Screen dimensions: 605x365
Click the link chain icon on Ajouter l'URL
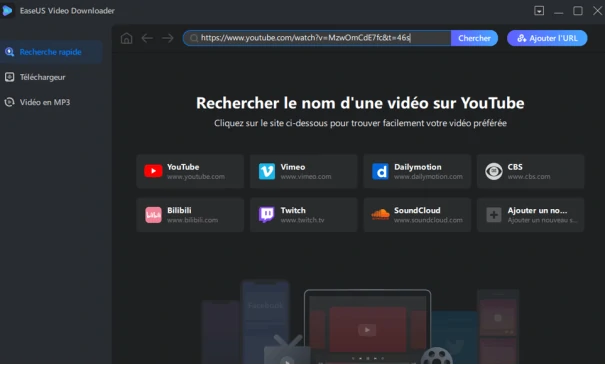(522, 38)
